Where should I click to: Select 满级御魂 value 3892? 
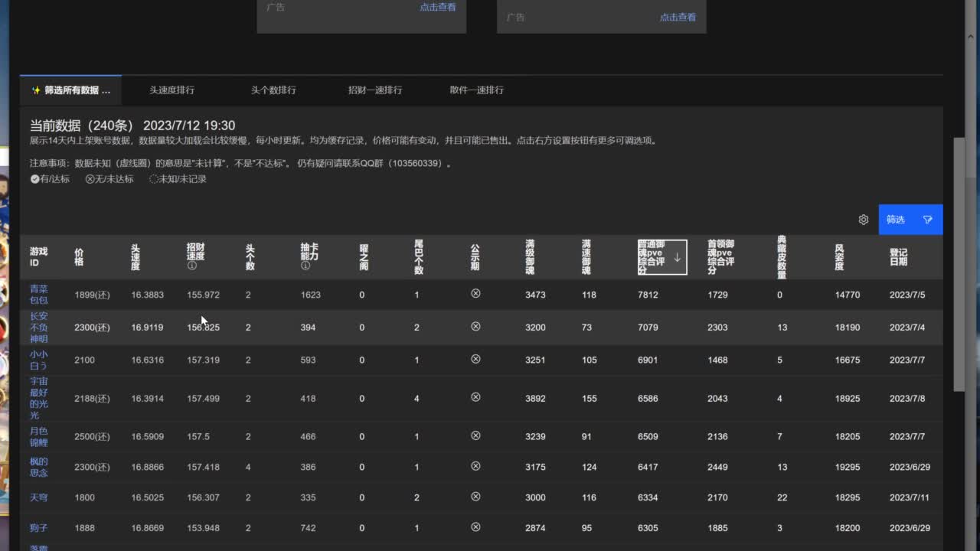(x=535, y=398)
